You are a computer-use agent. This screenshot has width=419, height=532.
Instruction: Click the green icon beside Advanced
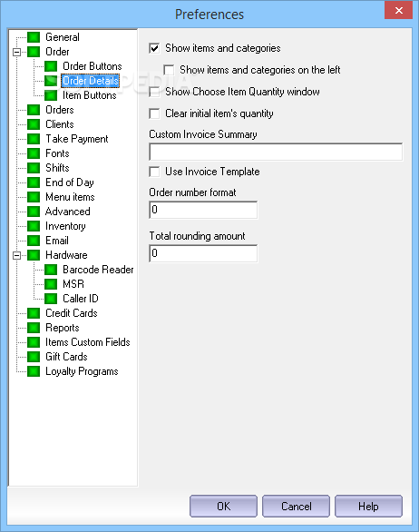34,212
